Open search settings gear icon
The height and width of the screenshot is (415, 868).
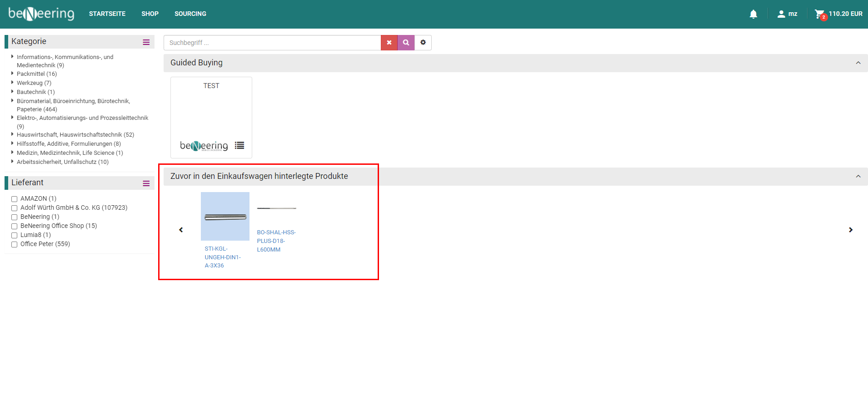[x=423, y=43]
